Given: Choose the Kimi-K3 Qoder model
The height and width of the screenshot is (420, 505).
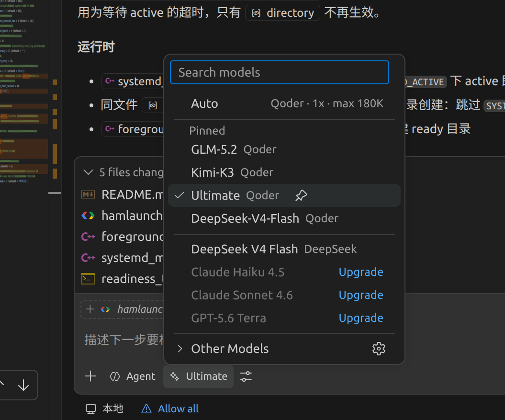Looking at the screenshot, I should coord(284,172).
